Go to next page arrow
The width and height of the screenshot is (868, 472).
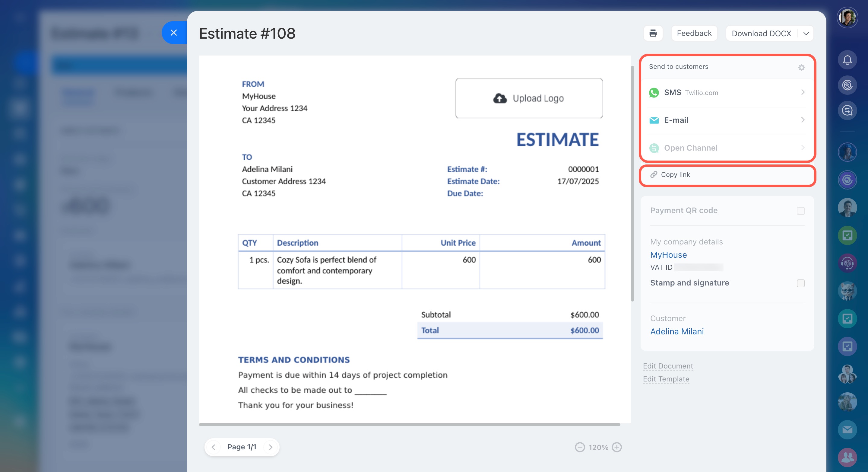click(x=270, y=447)
